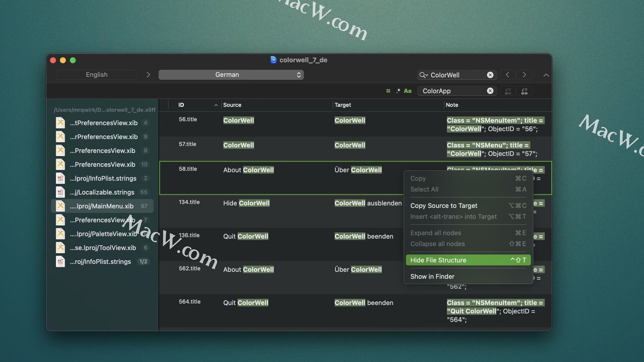The height and width of the screenshot is (362, 644).
Task: Select ...PreferencesView.xib with count 10
Action: (102, 165)
